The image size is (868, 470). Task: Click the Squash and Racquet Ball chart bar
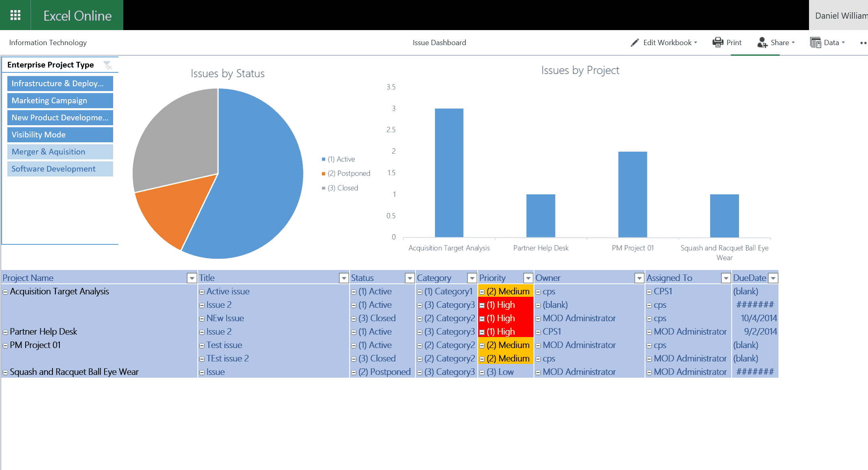click(724, 216)
